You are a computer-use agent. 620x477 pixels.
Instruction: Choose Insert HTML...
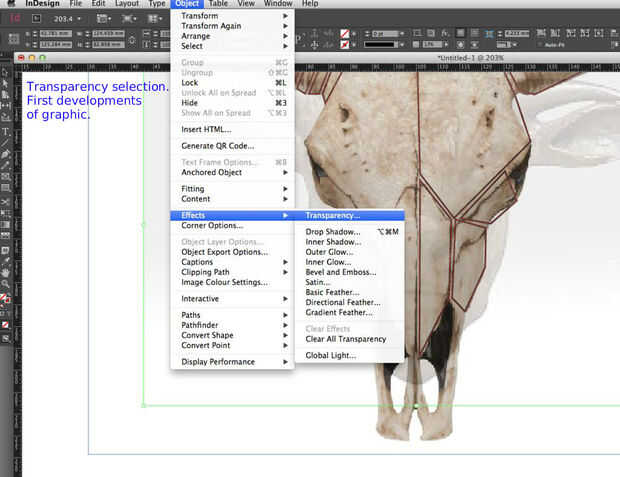(232, 129)
